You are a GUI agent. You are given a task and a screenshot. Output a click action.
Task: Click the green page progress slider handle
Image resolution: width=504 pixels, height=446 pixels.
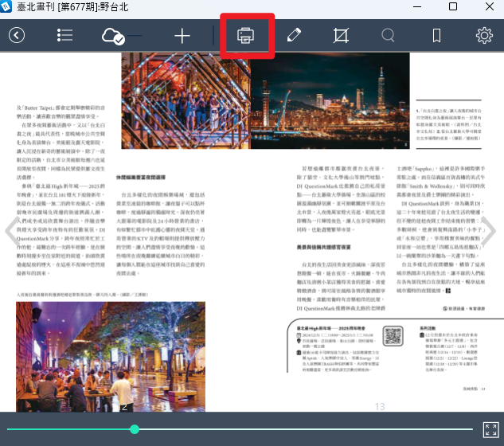point(135,429)
